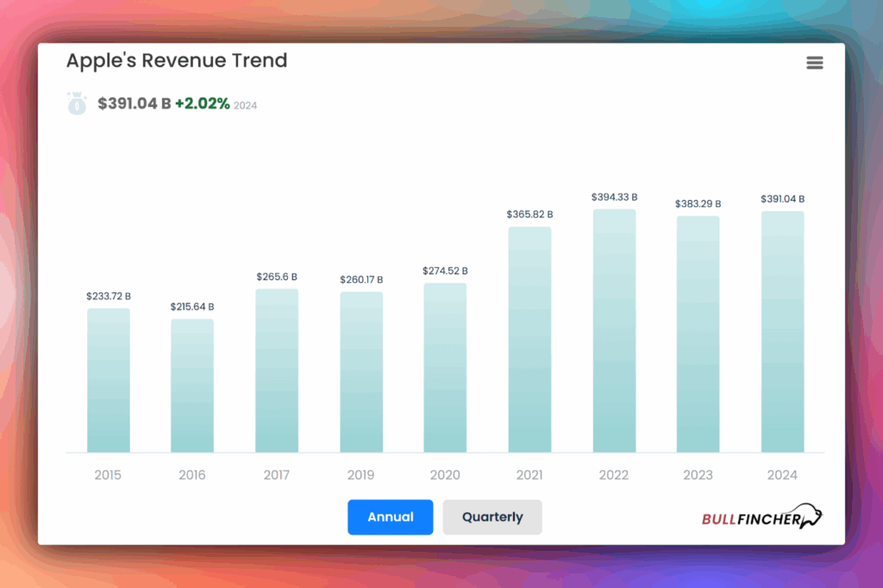Click the $391.04 B value label
The width and height of the screenshot is (883, 588).
(x=781, y=198)
